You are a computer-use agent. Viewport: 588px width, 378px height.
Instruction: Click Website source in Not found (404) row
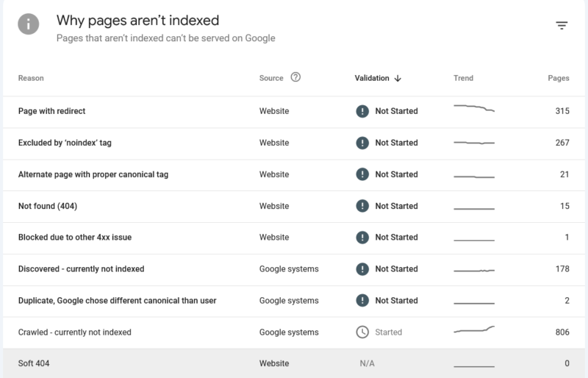coord(274,206)
